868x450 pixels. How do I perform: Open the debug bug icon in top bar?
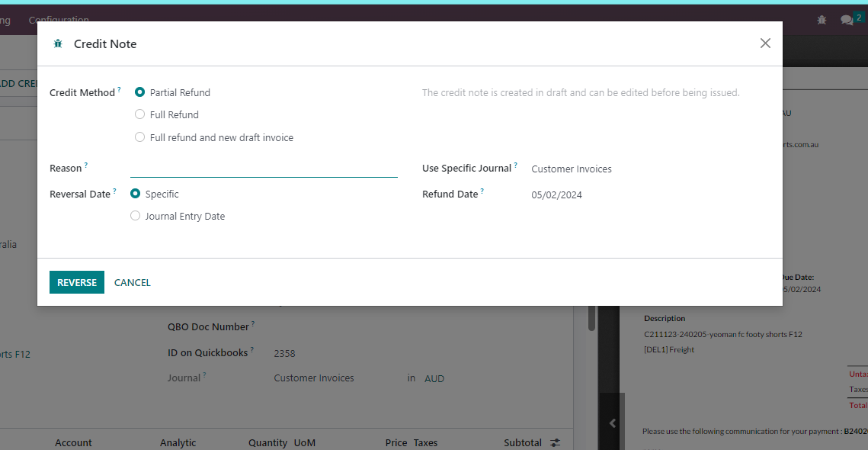tap(822, 20)
